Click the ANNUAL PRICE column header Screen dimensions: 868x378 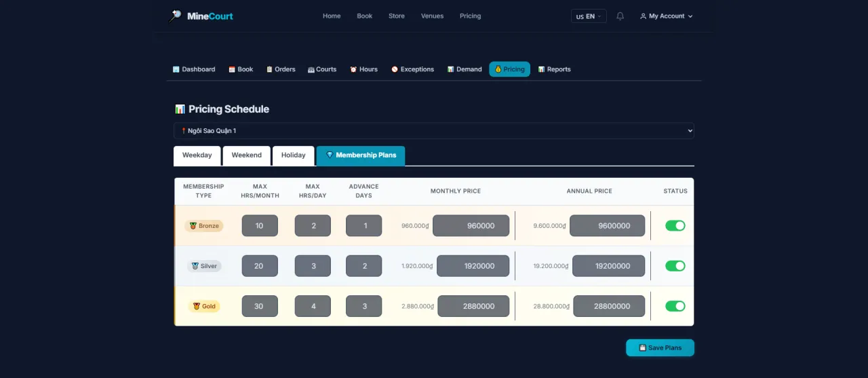589,191
